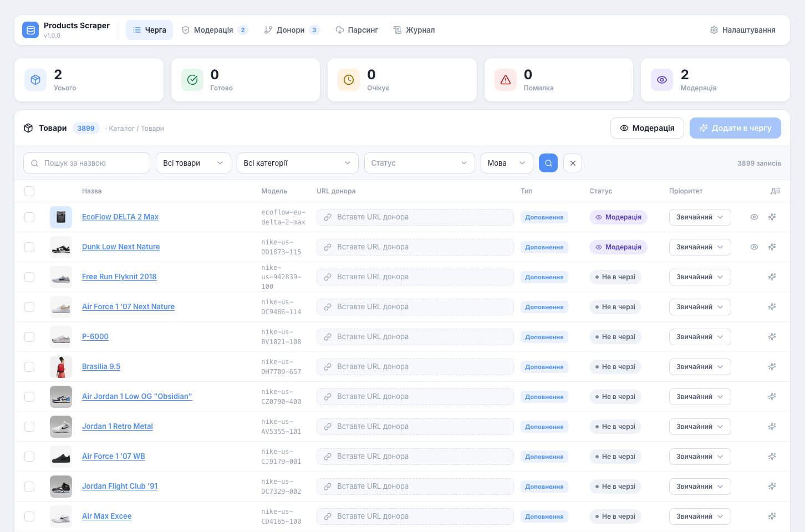The width and height of the screenshot is (805, 532).
Task: Click the purple moderation eye stat icon
Action: 662,80
